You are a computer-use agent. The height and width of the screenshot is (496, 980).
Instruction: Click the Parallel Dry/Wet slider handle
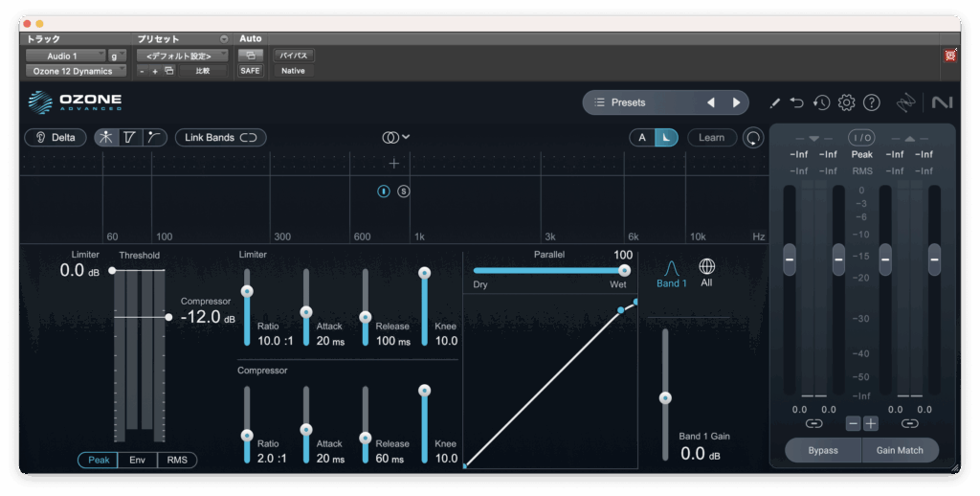click(625, 270)
